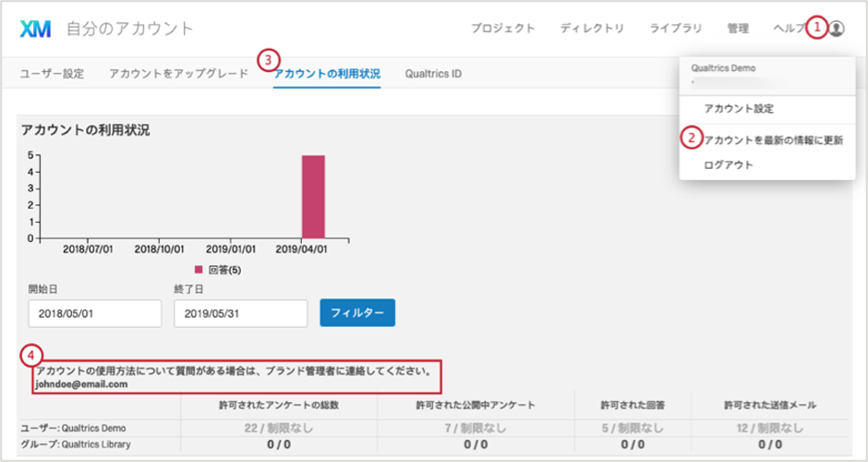The image size is (868, 462).
Task: Click the 許可された公開中アンケート column header
Action: tap(476, 405)
